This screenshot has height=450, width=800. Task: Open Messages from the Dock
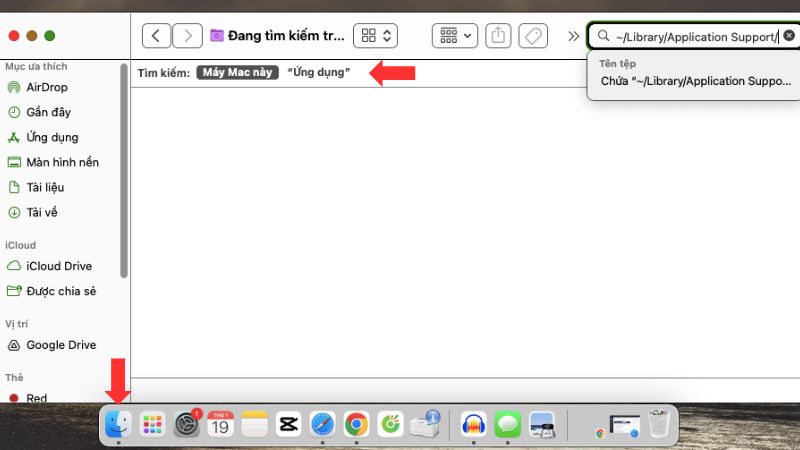click(508, 424)
